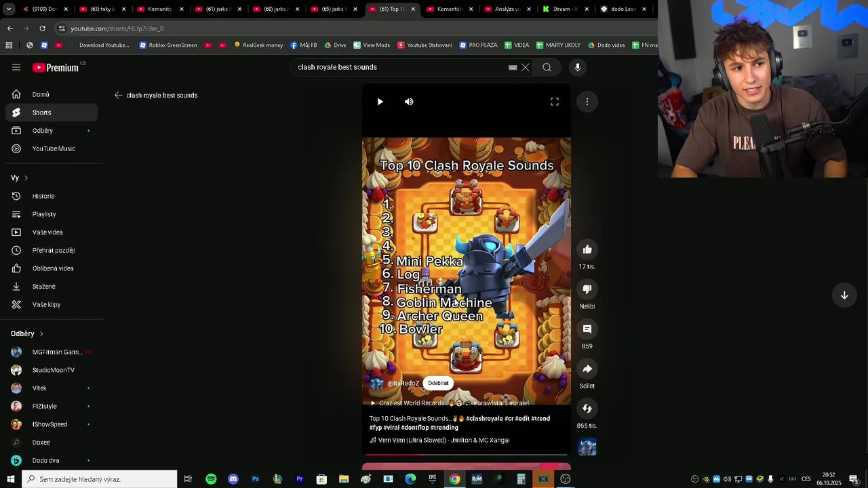868x488 pixels.
Task: Go back in browser history
Action: point(9,28)
